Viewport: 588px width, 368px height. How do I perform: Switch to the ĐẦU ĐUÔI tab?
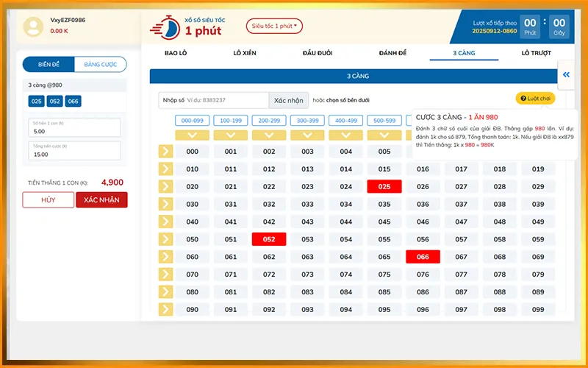(318, 53)
